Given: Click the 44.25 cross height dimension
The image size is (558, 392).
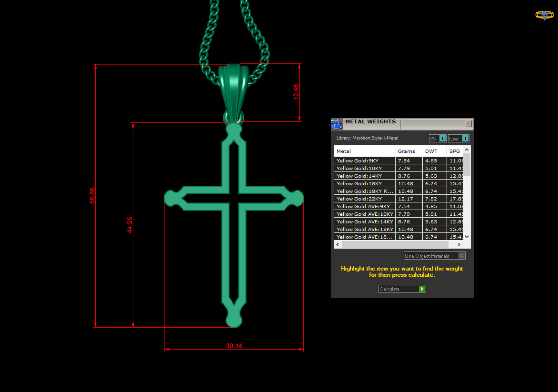Looking at the screenshot, I should coord(130,225).
